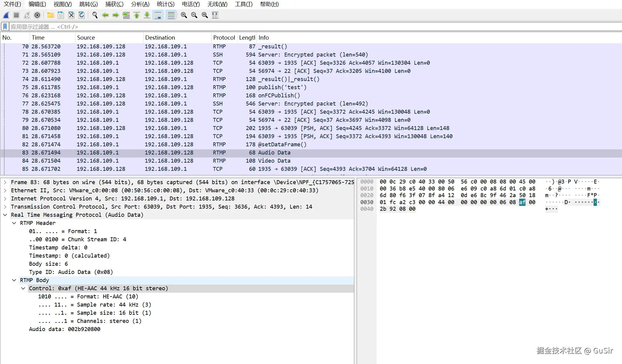Image resolution: width=622 pixels, height=364 pixels.
Task: Open capture options gear icon
Action: point(37,15)
